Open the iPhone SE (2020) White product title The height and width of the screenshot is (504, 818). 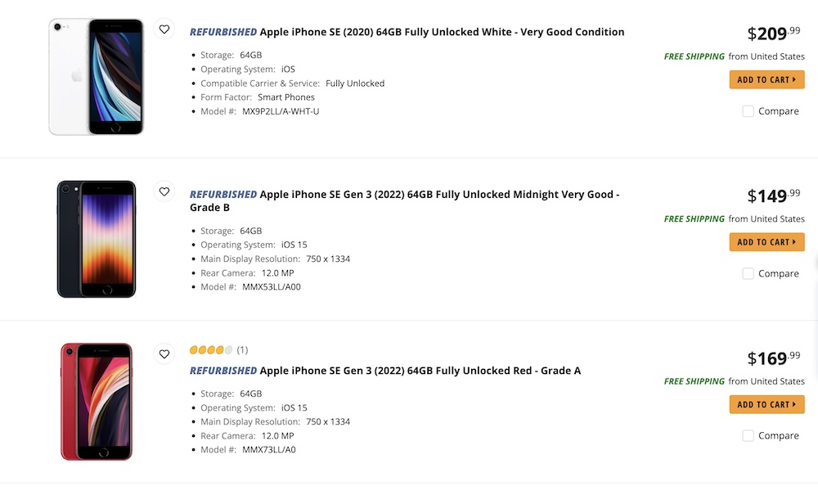pos(442,33)
